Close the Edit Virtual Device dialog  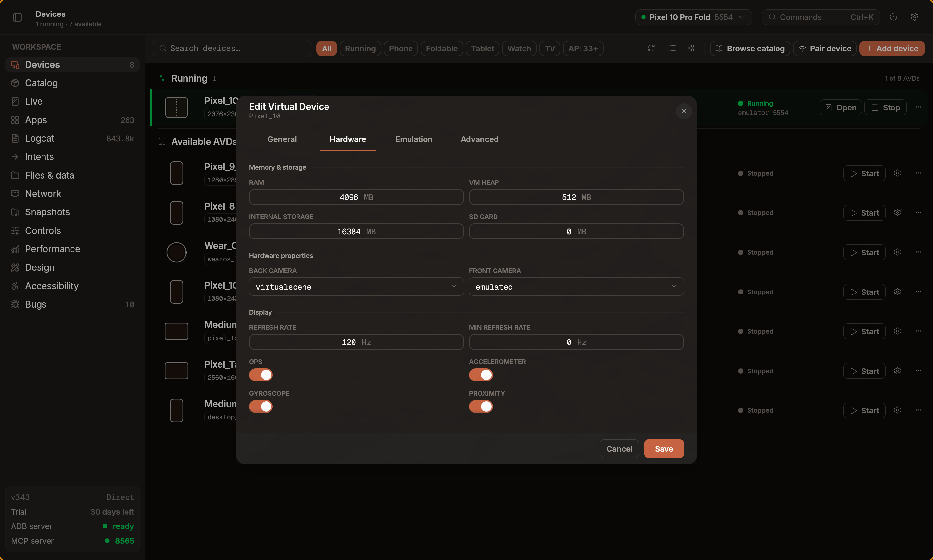[684, 111]
